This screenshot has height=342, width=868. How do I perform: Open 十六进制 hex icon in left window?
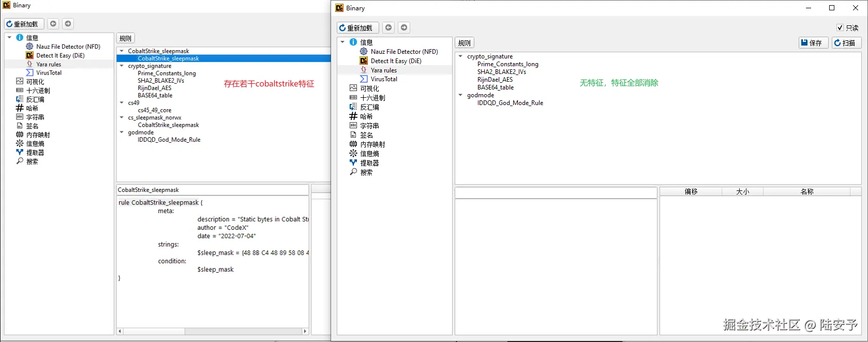point(20,91)
